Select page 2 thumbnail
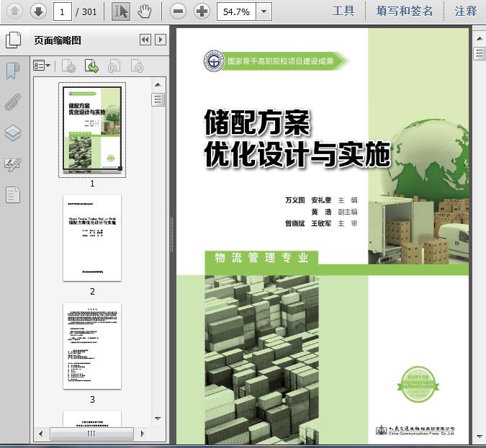This screenshot has width=486, height=448. tap(92, 238)
